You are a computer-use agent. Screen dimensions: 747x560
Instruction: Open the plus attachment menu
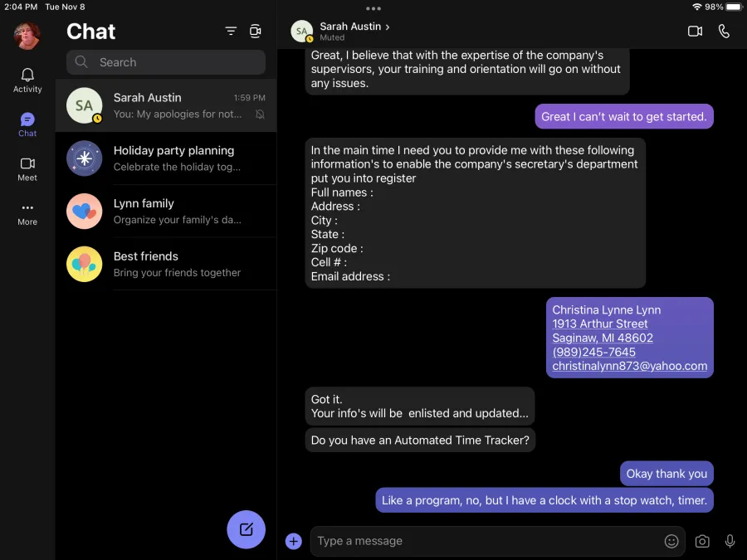pos(294,541)
